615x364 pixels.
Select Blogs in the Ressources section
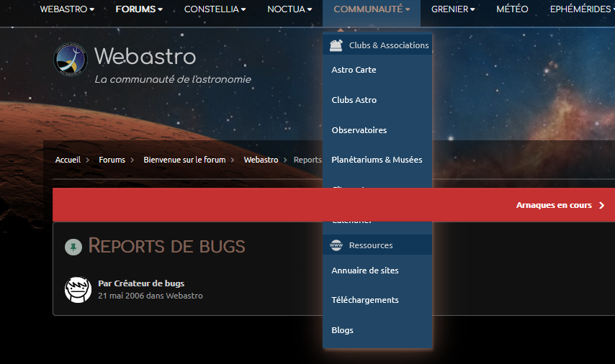342,330
